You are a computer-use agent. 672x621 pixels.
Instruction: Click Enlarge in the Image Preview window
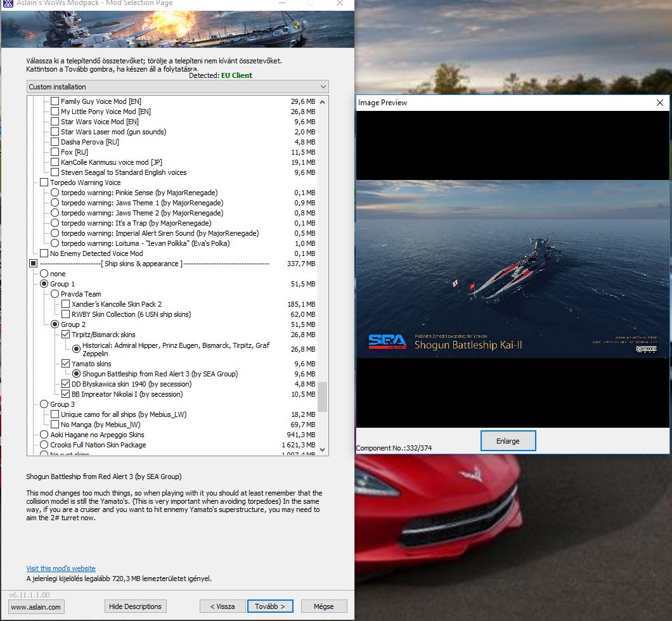coord(508,440)
